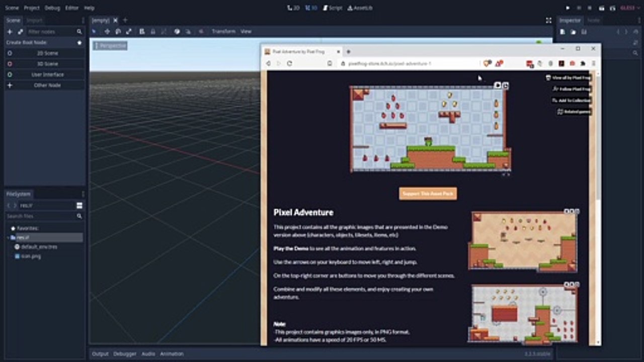
Task: Open the browser three-dot menu
Action: click(594, 63)
